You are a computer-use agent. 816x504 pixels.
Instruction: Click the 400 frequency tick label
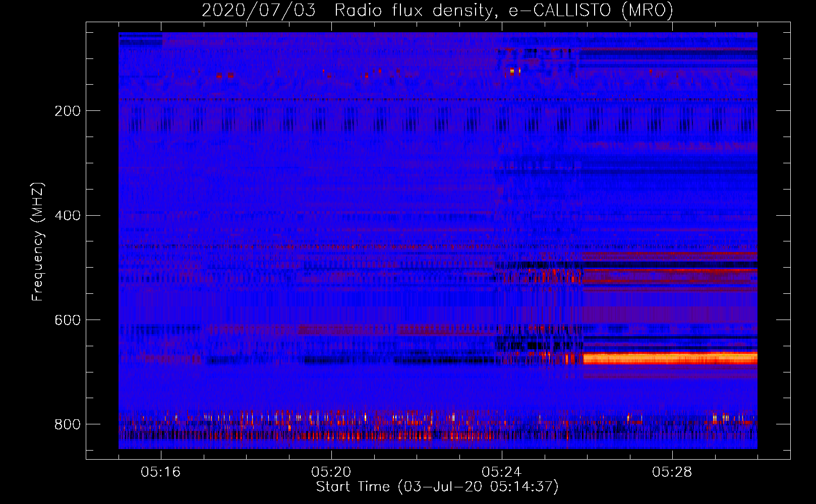click(68, 216)
